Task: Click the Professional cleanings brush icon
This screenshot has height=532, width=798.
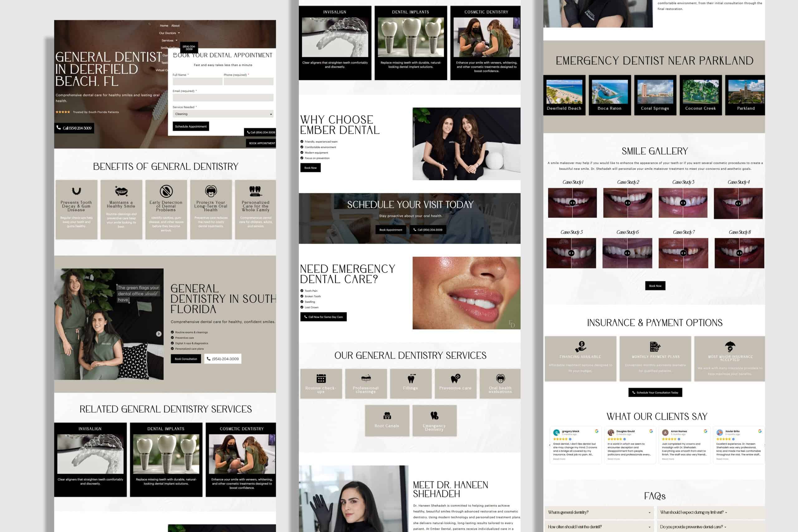Action: coord(366,378)
